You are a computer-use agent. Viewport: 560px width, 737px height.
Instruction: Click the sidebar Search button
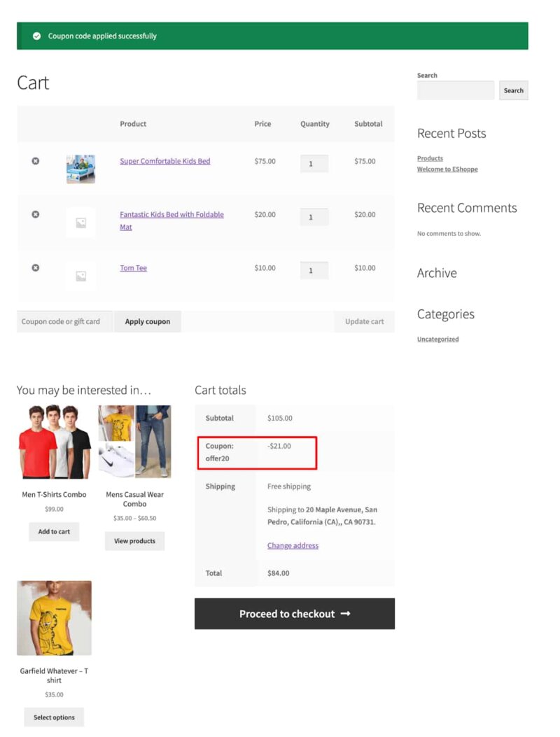tap(514, 90)
